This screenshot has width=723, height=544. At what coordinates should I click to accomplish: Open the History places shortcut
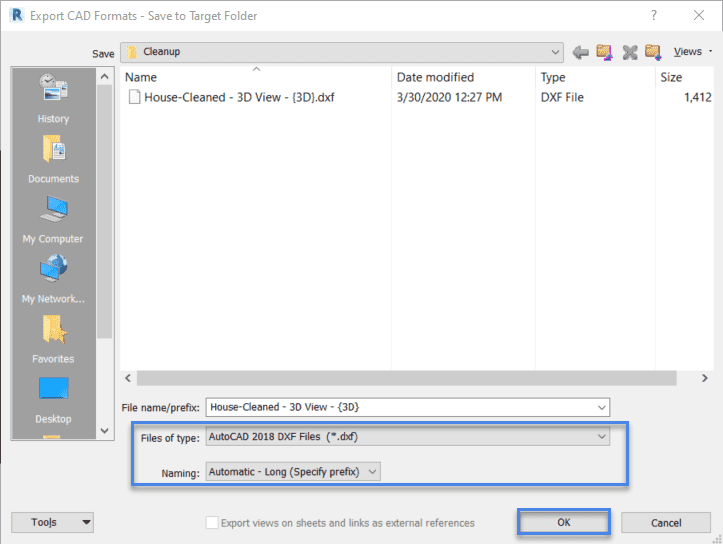53,98
